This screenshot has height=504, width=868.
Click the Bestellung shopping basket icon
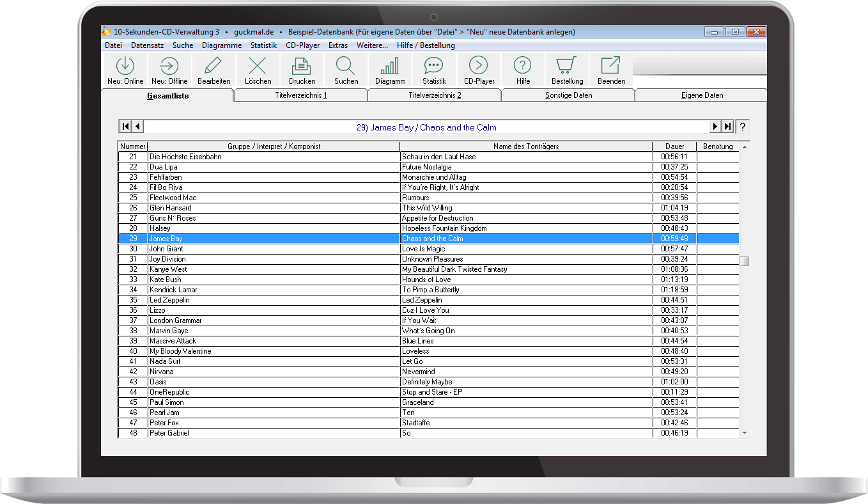567,66
